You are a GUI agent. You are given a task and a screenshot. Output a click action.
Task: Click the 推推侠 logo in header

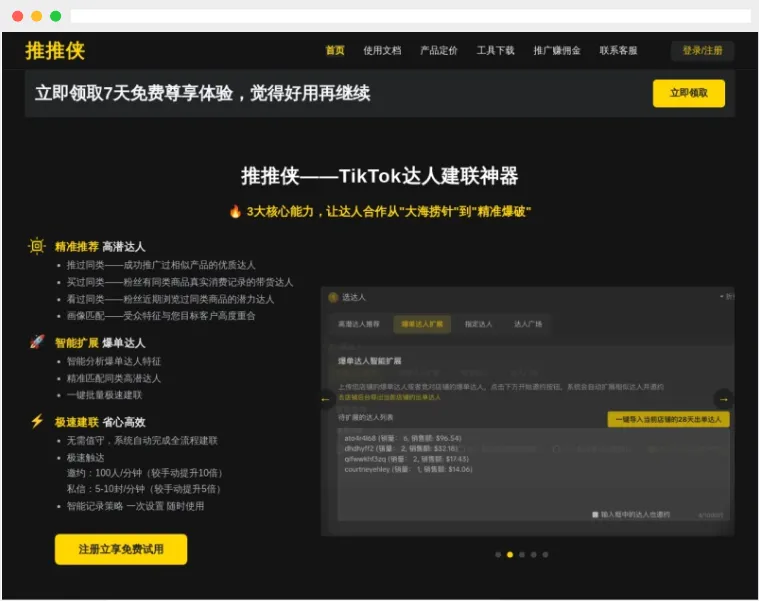[x=55, y=51]
